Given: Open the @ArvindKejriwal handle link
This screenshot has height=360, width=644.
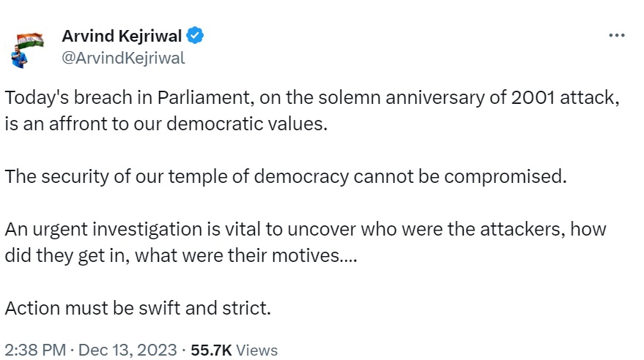Looking at the screenshot, I should (x=123, y=58).
